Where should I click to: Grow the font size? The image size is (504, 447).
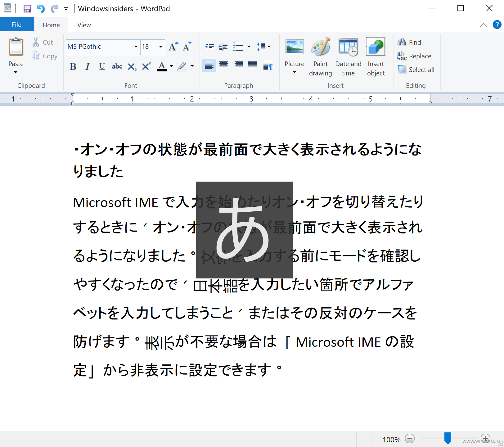(x=173, y=47)
